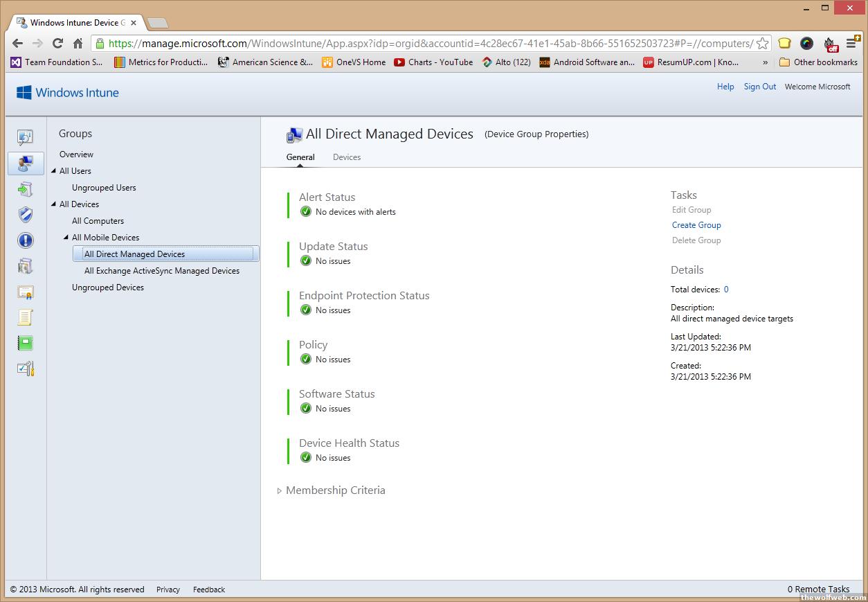
Task: Click the All Direct Managed Devices header icon
Action: pos(294,135)
